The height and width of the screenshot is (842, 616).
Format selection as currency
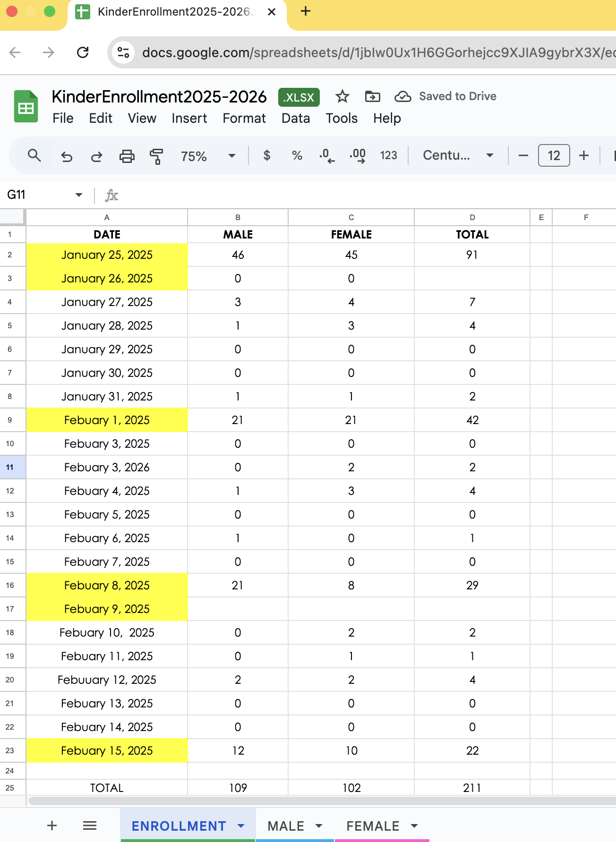point(267,155)
